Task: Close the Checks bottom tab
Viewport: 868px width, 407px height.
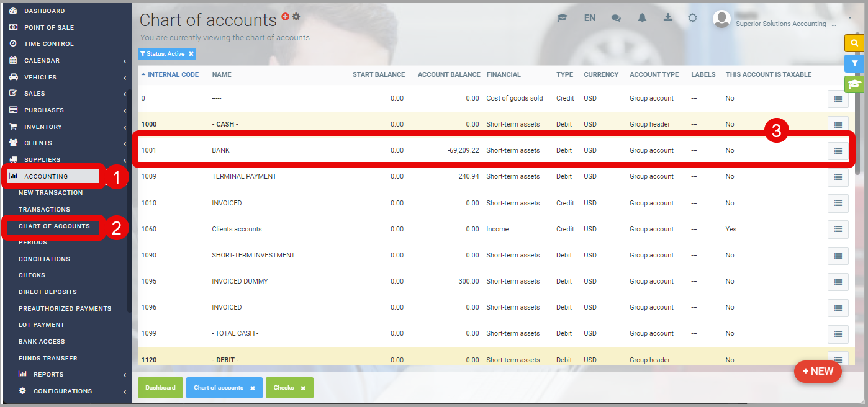Action: pyautogui.click(x=303, y=388)
